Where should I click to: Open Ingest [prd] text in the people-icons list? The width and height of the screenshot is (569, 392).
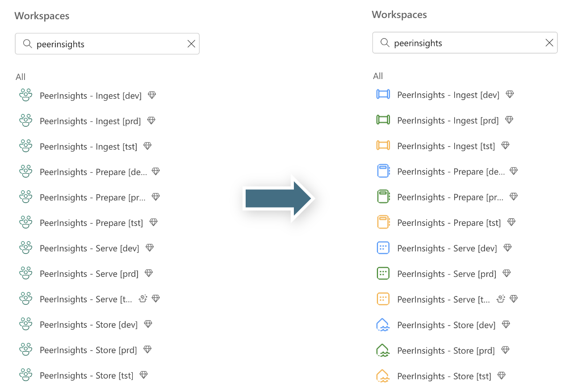90,121
